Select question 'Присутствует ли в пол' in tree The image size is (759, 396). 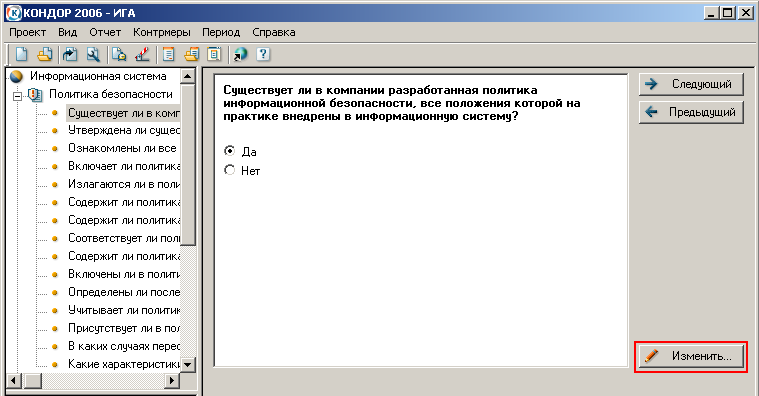pyautogui.click(x=123, y=328)
